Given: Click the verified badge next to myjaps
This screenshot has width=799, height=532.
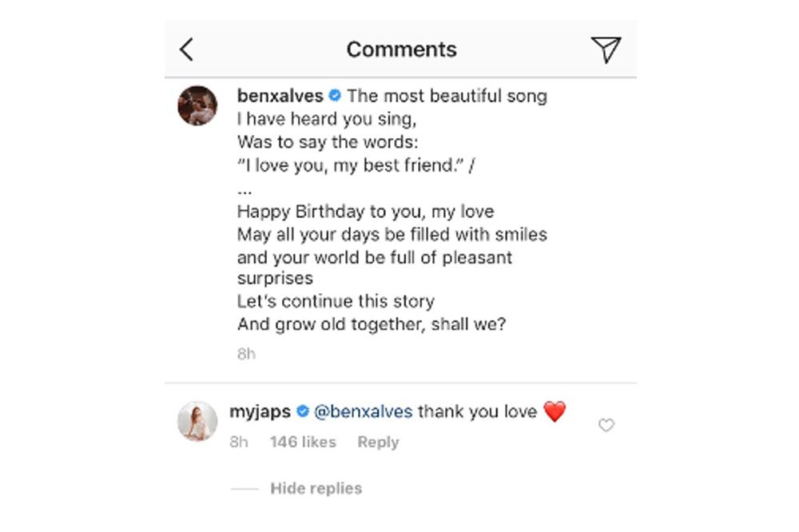Looking at the screenshot, I should coord(303,412).
